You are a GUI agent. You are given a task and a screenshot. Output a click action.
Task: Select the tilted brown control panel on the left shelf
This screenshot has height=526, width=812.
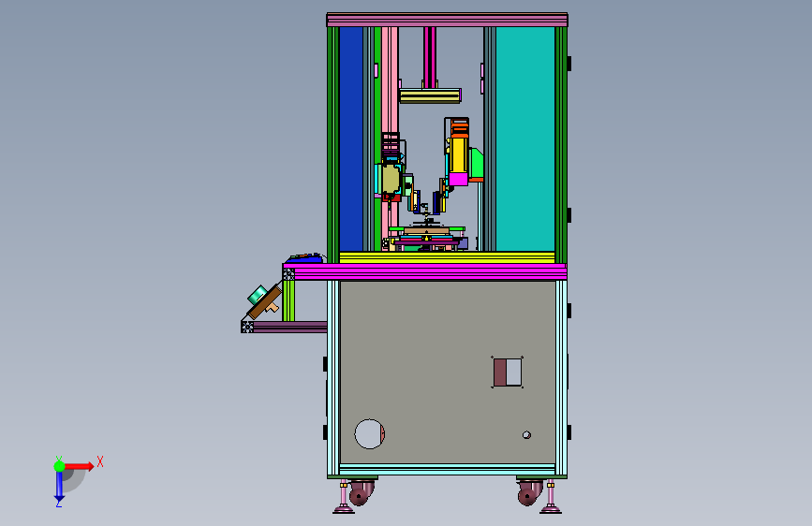(265, 303)
